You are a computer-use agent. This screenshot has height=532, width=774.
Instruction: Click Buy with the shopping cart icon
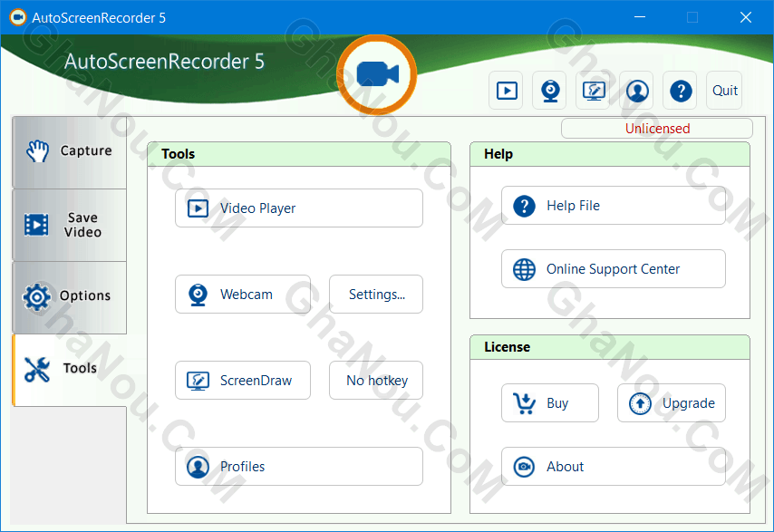[x=550, y=402]
